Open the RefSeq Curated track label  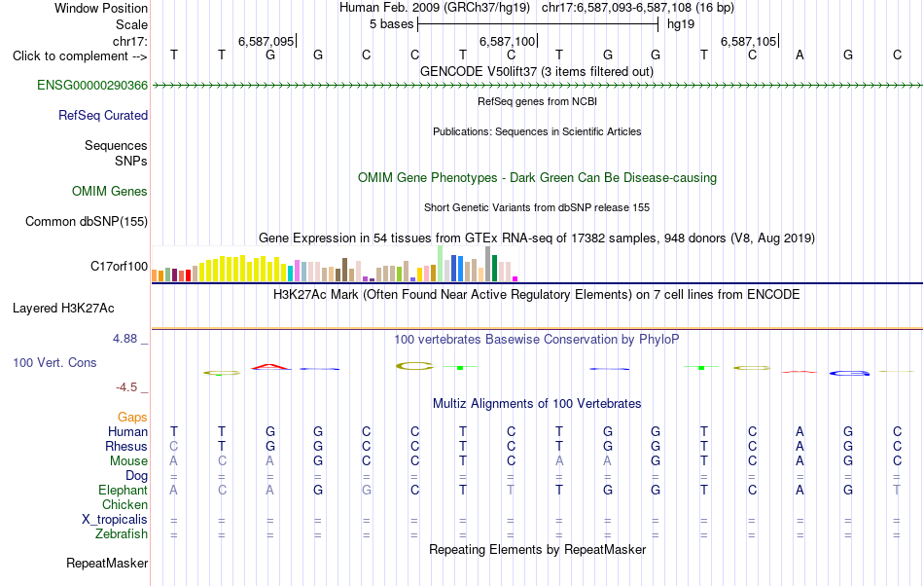103,116
